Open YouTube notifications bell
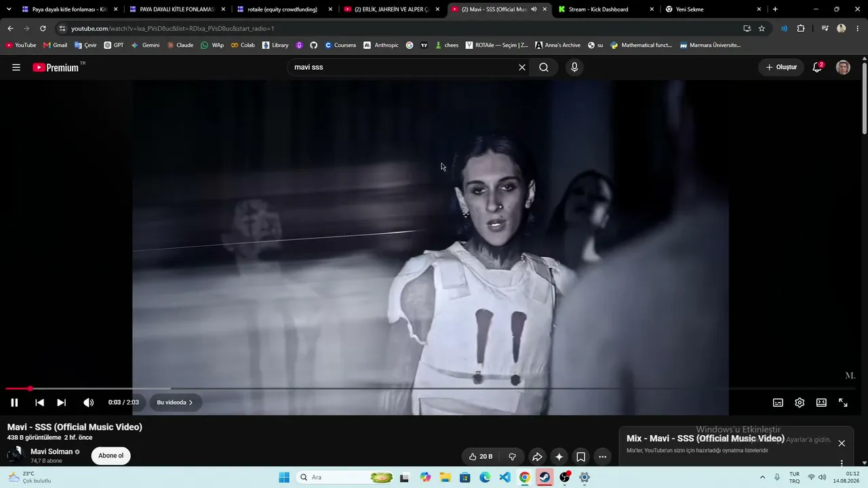This screenshot has width=868, height=488. (x=817, y=67)
